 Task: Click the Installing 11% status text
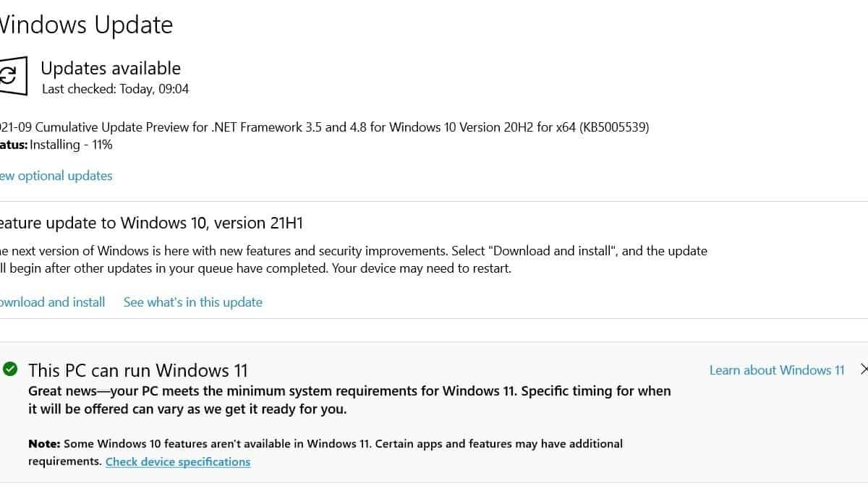(71, 145)
